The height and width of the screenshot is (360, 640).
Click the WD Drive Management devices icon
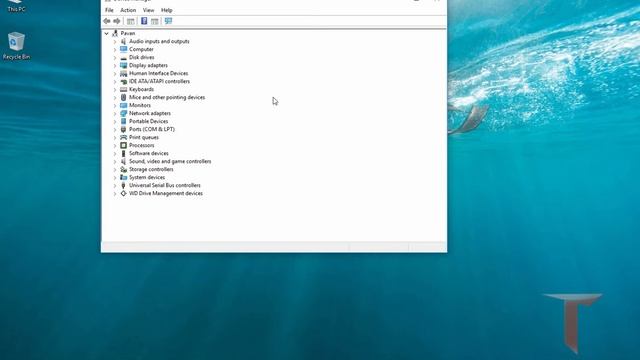click(x=123, y=193)
